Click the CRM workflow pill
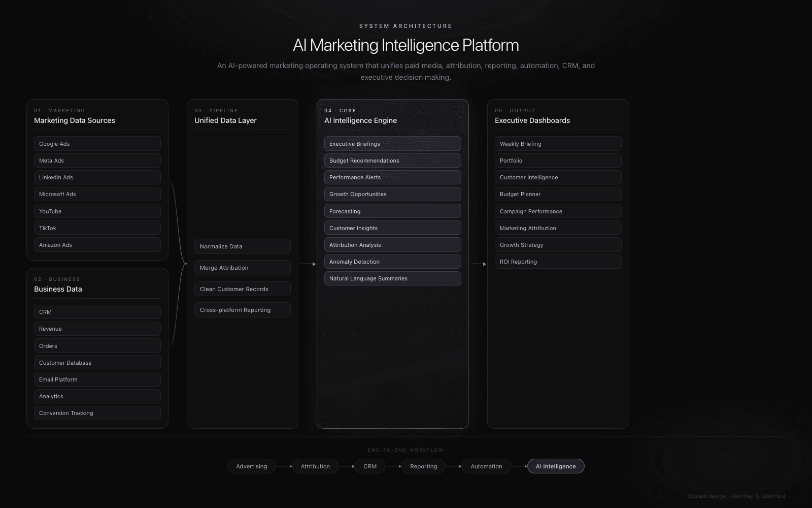This screenshot has width=812, height=508. coord(370,466)
